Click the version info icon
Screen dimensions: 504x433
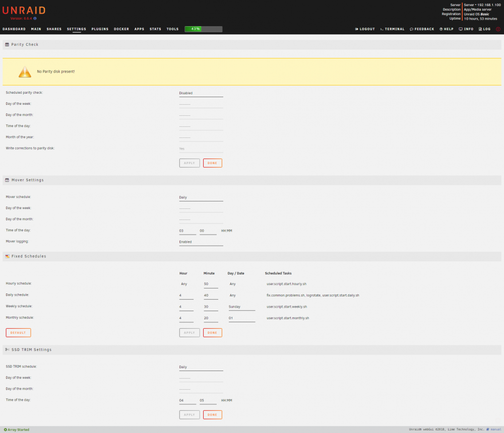tap(35, 19)
